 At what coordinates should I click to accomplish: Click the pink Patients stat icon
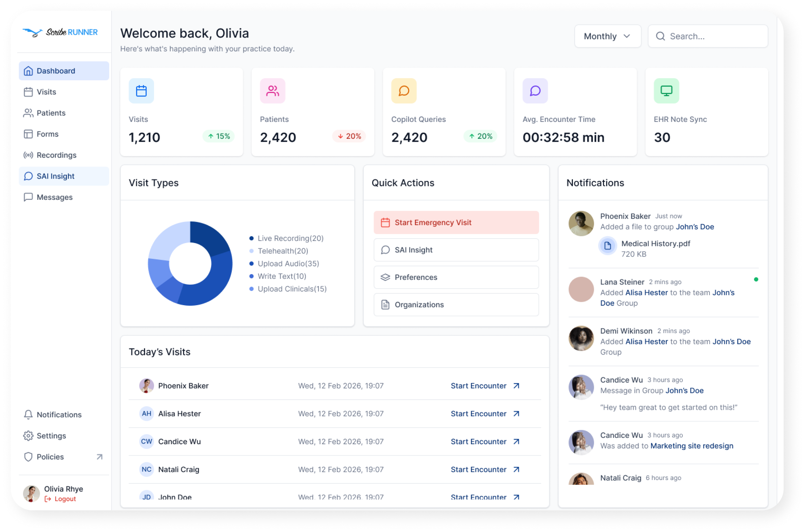coord(273,91)
